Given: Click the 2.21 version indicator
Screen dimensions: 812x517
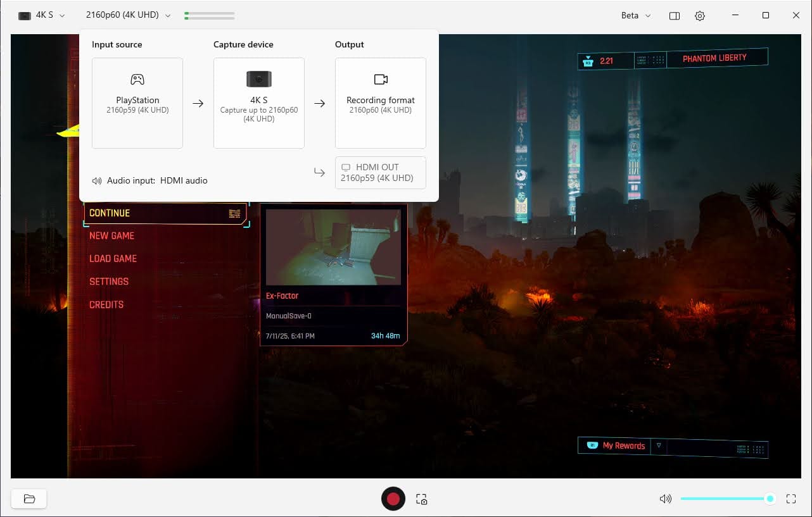Looking at the screenshot, I should click(607, 61).
